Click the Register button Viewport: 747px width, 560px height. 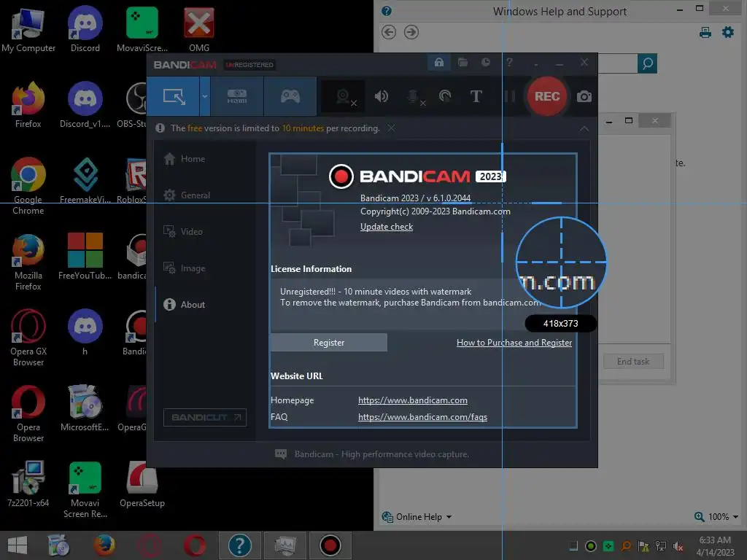(329, 343)
